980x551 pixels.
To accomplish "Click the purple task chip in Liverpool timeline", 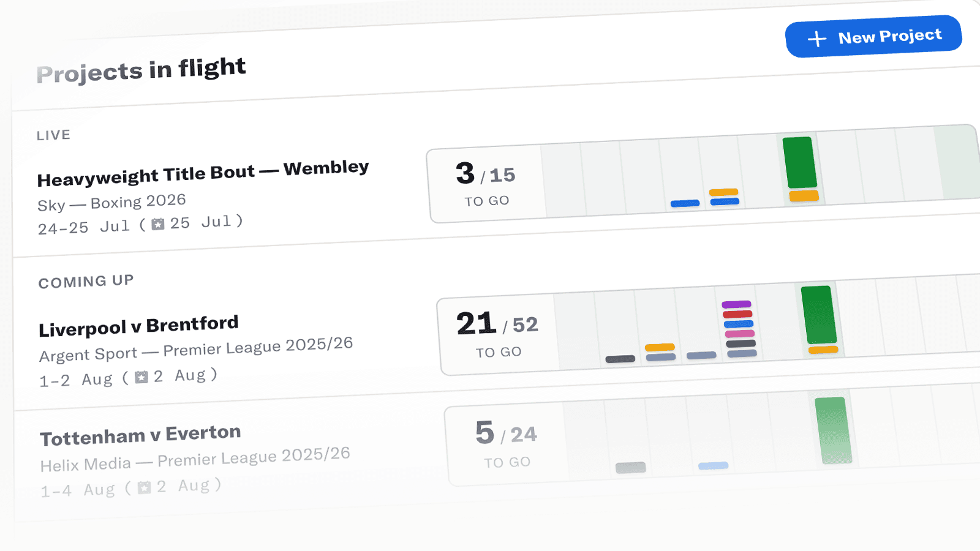I will (x=736, y=304).
